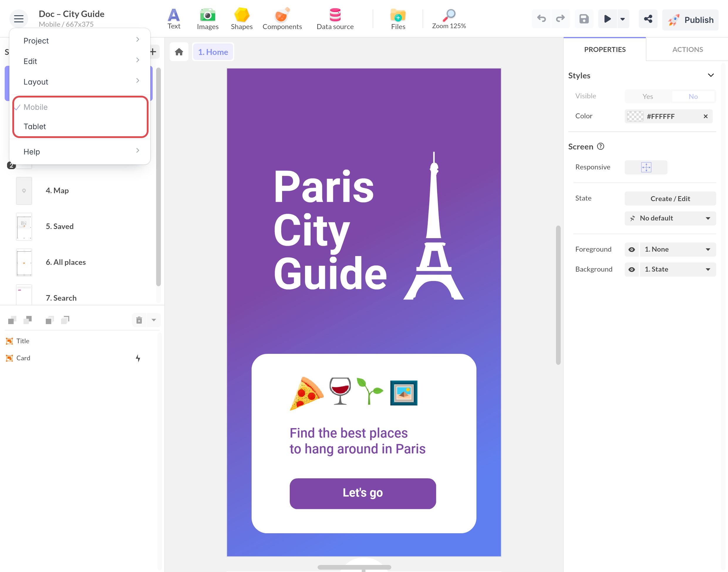Clear the #FFFFFF color value
This screenshot has height=572, width=728.
pyautogui.click(x=705, y=116)
